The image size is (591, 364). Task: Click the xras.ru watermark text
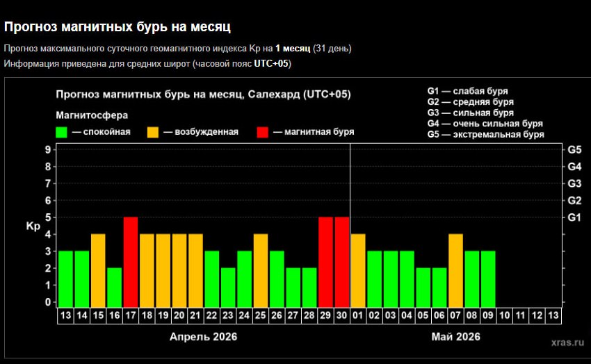pyautogui.click(x=565, y=342)
